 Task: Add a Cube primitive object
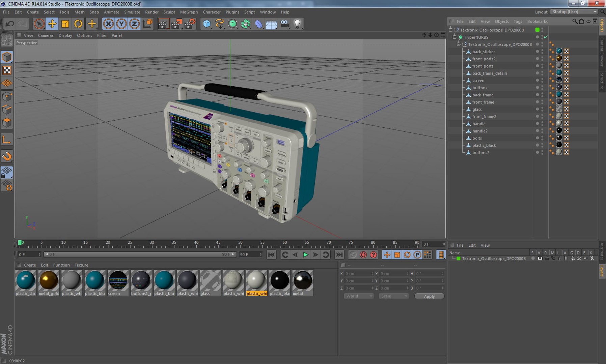(x=206, y=24)
